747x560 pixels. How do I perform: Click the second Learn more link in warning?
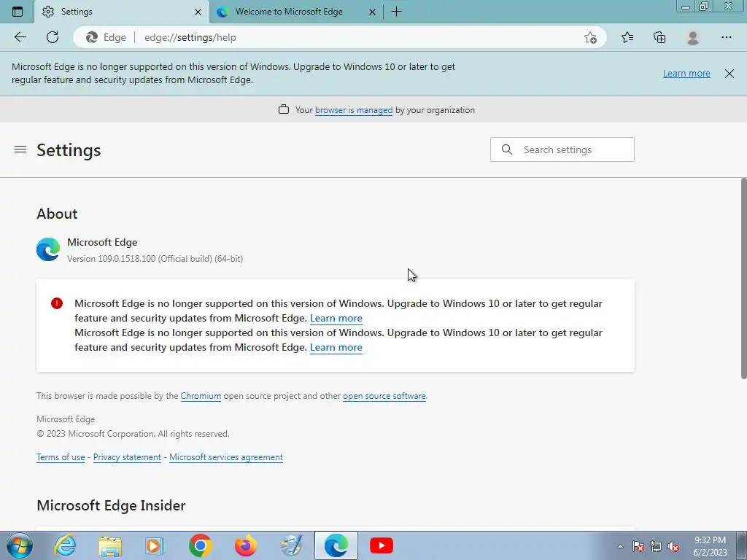[336, 347]
